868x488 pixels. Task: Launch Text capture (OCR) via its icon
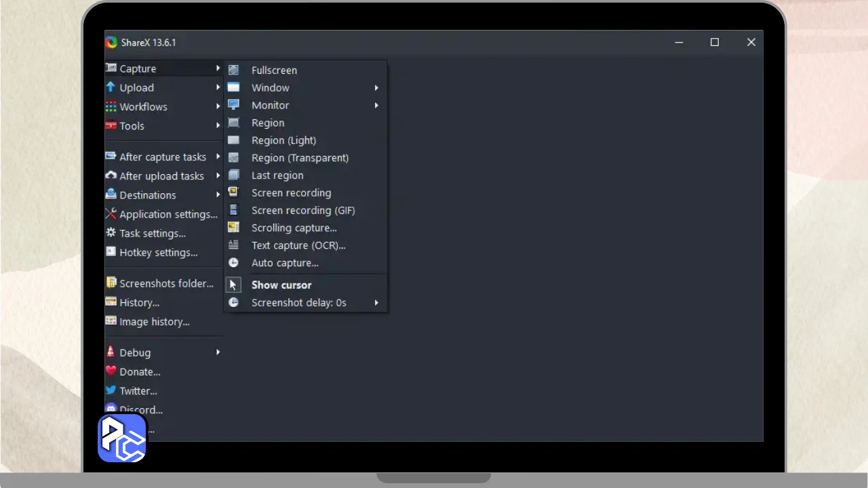tap(233, 245)
